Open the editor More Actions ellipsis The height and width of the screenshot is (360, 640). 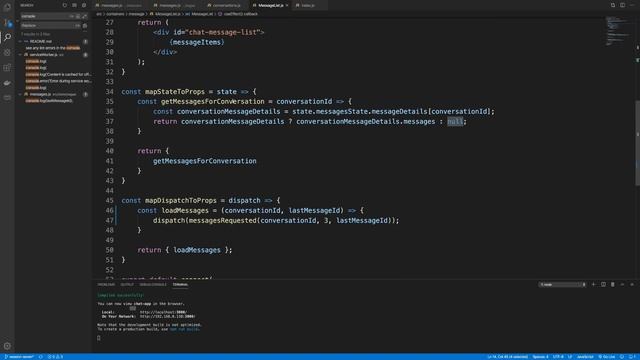(632, 5)
